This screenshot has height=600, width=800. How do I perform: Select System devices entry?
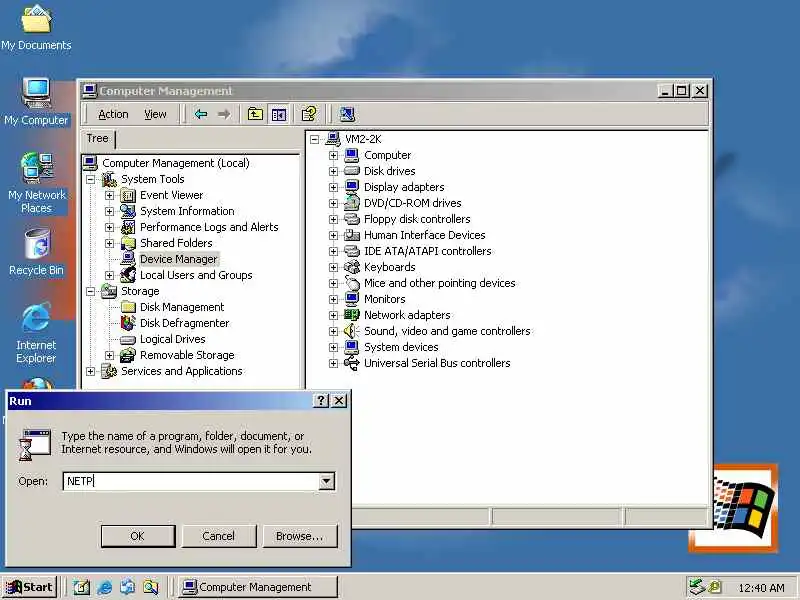401,347
